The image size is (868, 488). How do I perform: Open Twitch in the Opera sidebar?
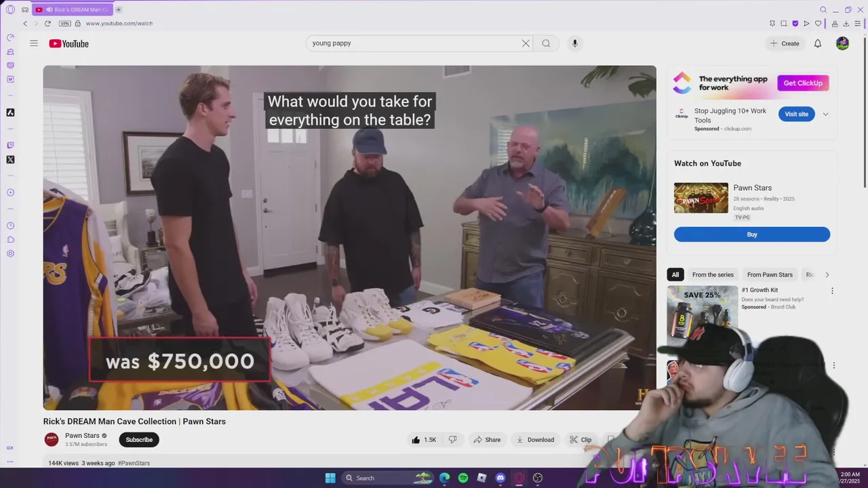point(10,145)
